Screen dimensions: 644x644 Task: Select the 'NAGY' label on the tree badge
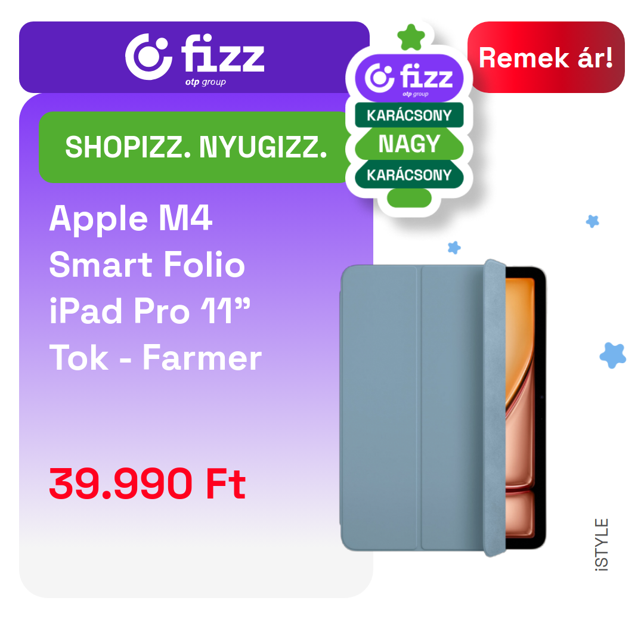(x=409, y=144)
